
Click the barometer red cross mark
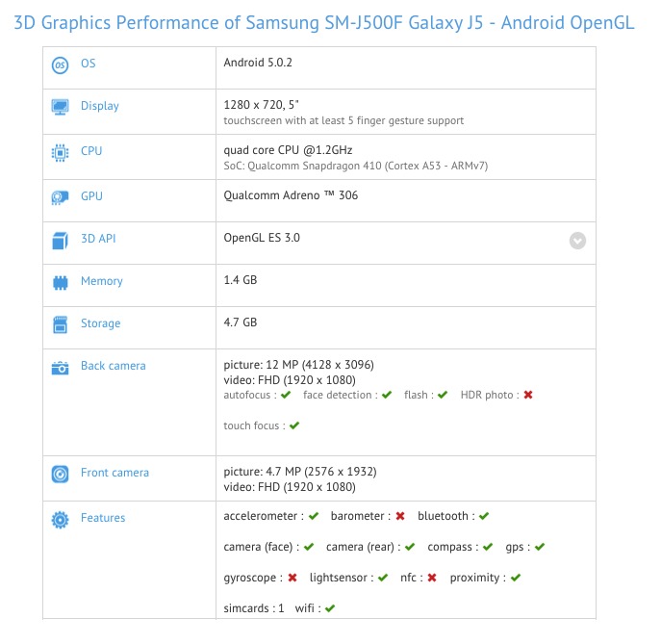(x=399, y=517)
